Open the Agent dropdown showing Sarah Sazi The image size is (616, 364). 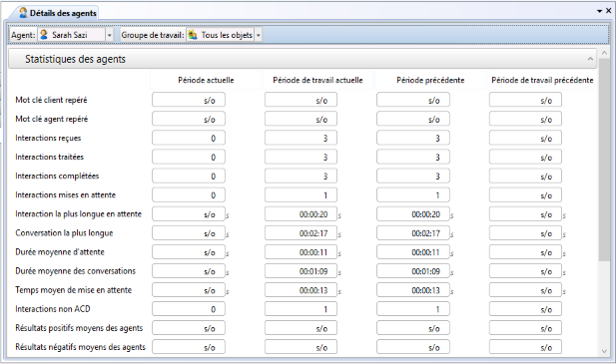coord(109,35)
